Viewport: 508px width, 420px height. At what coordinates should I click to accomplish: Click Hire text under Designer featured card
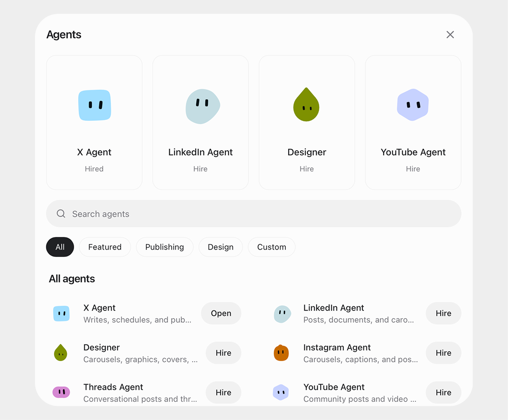click(x=306, y=169)
